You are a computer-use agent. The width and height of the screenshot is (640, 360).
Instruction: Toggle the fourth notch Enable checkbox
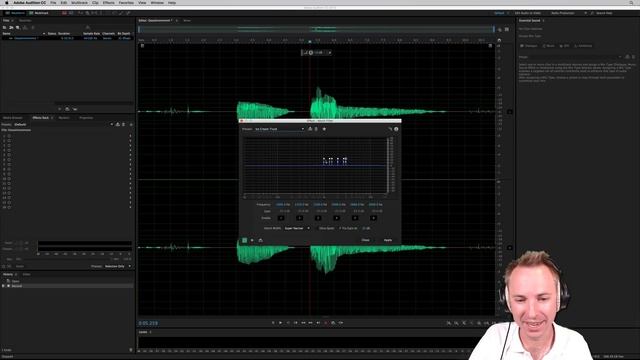(336, 218)
